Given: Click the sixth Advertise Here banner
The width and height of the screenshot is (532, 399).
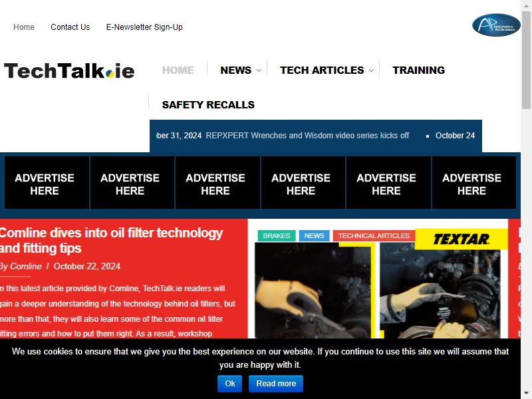Looking at the screenshot, I should [474, 182].
